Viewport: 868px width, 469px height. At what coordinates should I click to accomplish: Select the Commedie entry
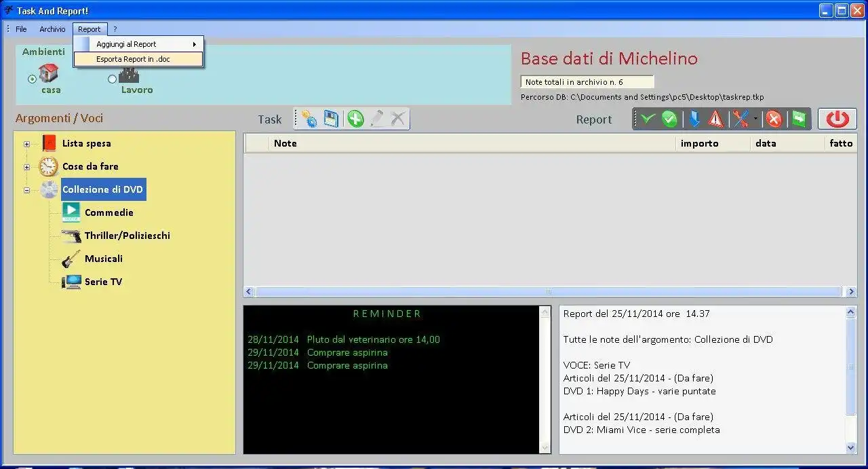109,212
